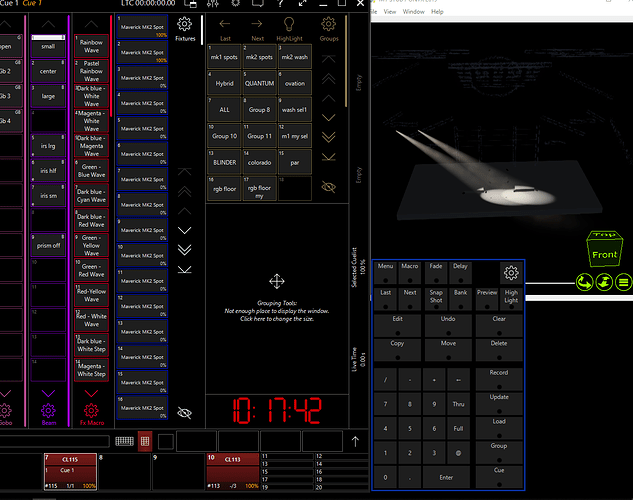Click the Thru key on the keypad
The width and height of the screenshot is (633, 500).
pyautogui.click(x=458, y=404)
